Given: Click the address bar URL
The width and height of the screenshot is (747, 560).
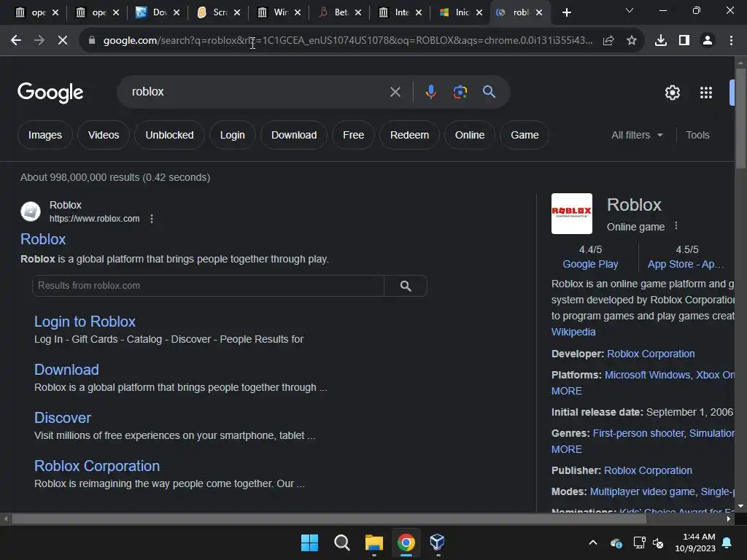Looking at the screenshot, I should click(x=348, y=41).
